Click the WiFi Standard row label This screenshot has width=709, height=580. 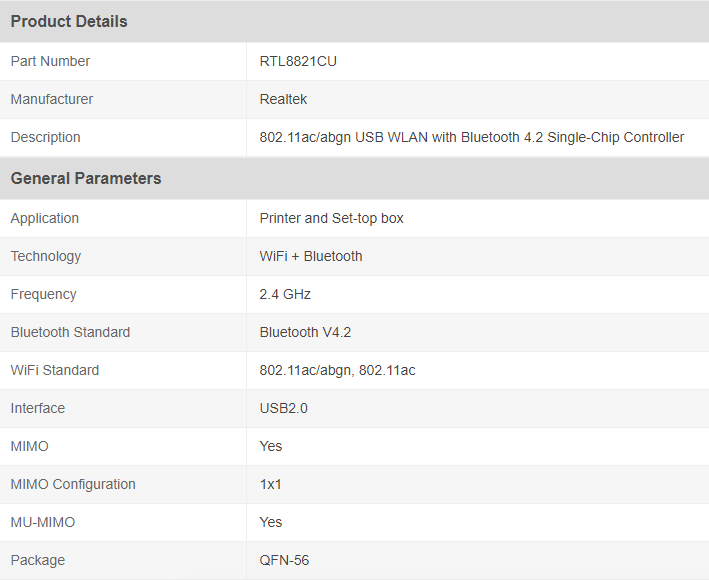coord(55,370)
